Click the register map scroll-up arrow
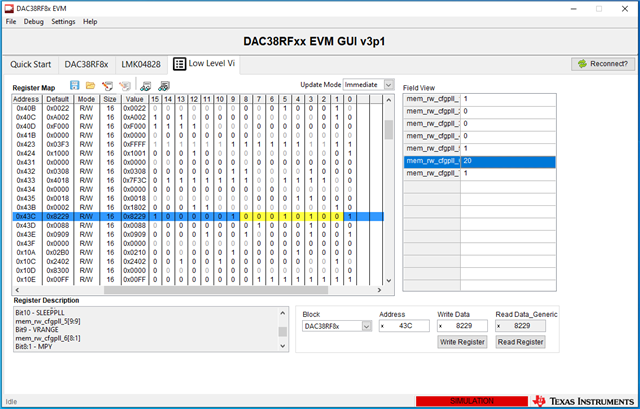The image size is (640, 409). point(389,100)
